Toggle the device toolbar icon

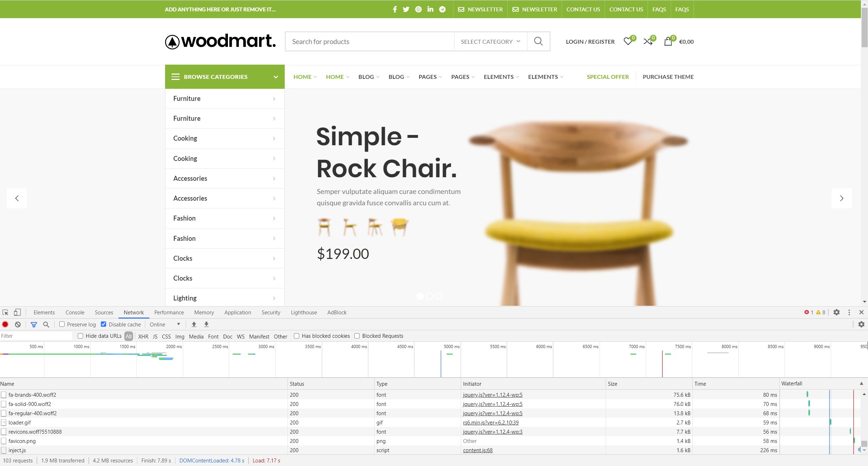tap(17, 312)
